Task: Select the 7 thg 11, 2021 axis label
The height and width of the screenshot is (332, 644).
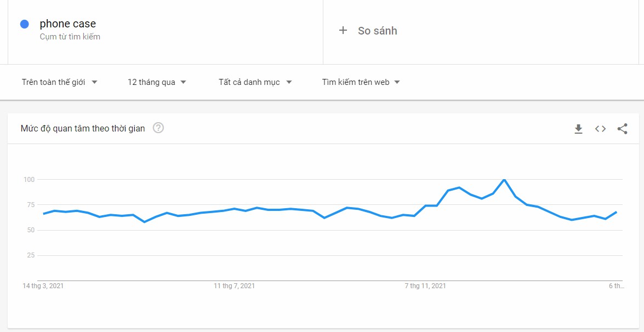Action: coord(424,285)
